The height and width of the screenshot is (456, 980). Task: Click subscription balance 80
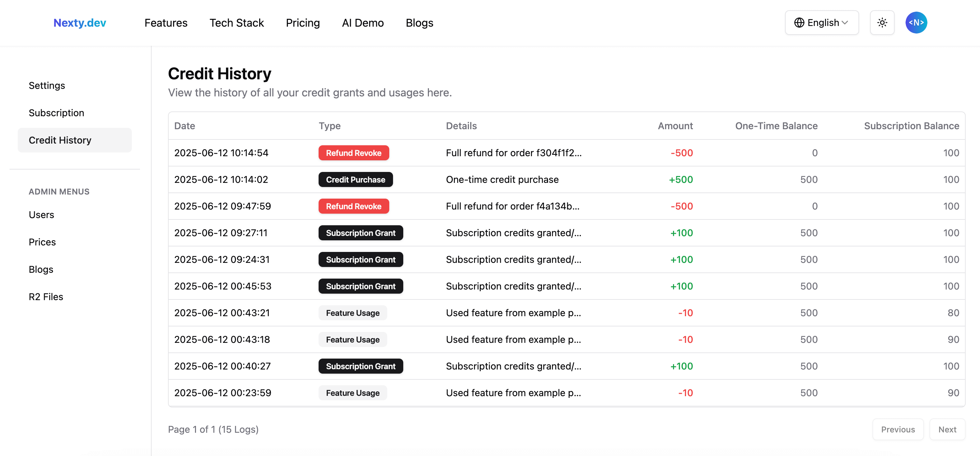pyautogui.click(x=953, y=313)
